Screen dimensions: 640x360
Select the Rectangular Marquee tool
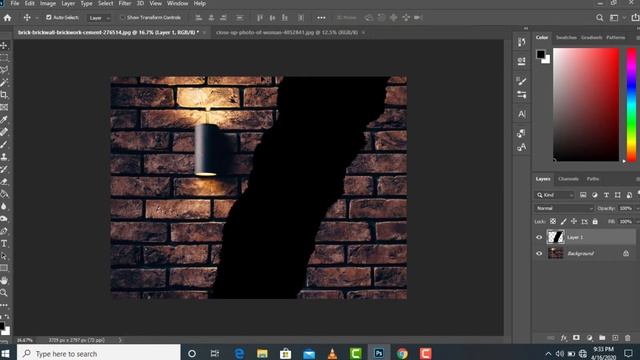[x=4, y=58]
